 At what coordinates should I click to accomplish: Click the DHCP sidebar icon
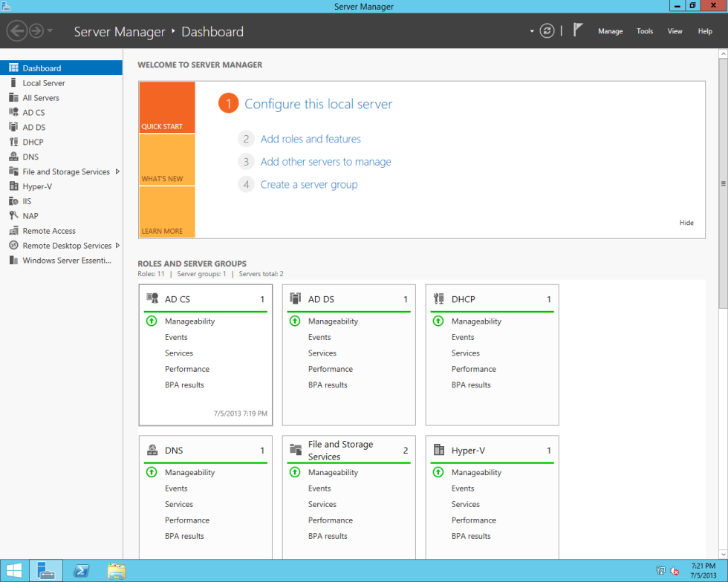[13, 142]
